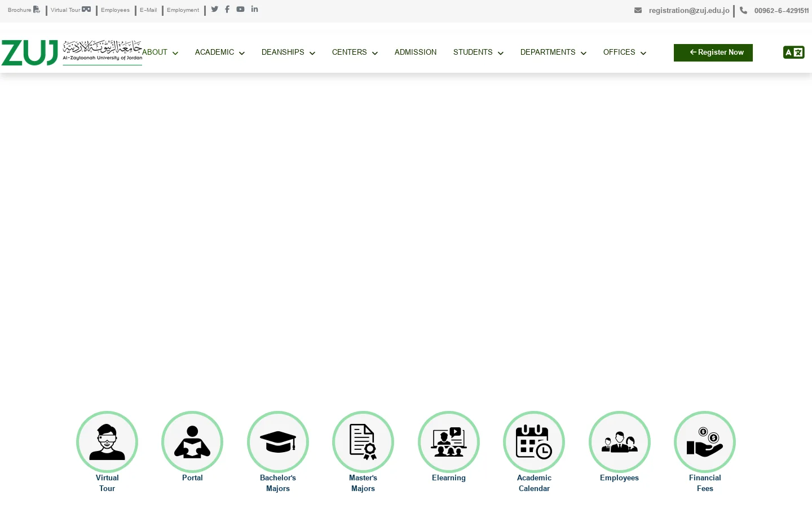Expand the ACADEMIC dropdown menu
Screen dimensions: 812x508
pyautogui.click(x=220, y=52)
